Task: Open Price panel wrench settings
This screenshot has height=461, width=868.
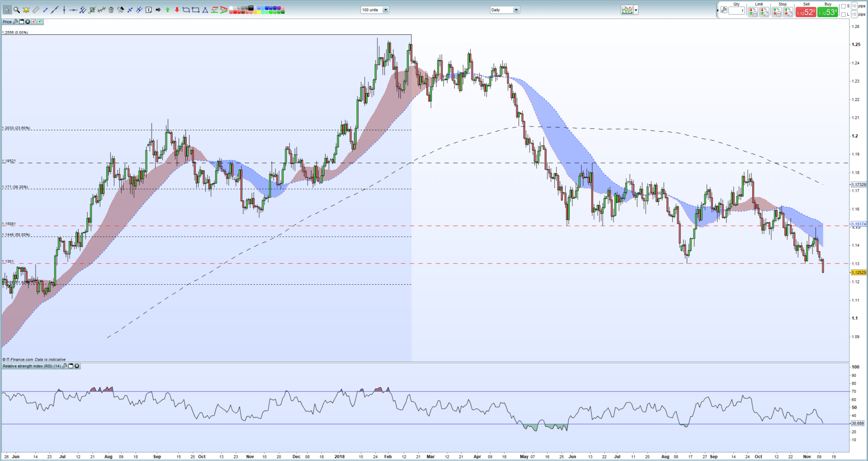Action: tap(15, 22)
